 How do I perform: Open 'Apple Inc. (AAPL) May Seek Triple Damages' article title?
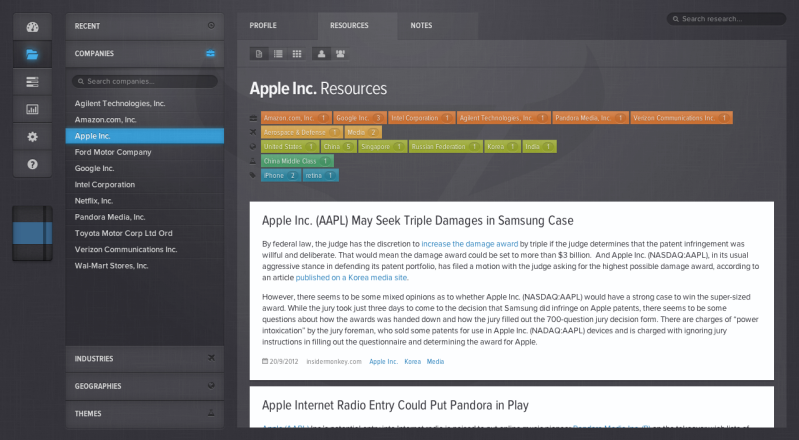417,221
